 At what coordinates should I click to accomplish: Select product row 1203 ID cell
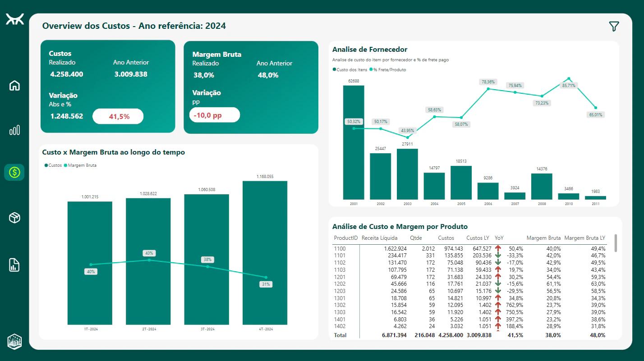[340, 291]
